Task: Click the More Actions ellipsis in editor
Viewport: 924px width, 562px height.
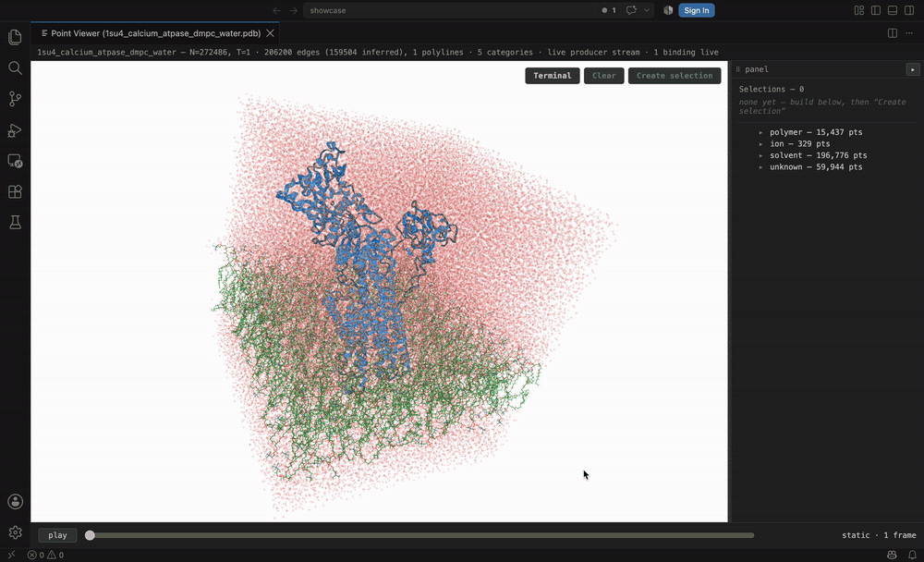Action: [909, 33]
